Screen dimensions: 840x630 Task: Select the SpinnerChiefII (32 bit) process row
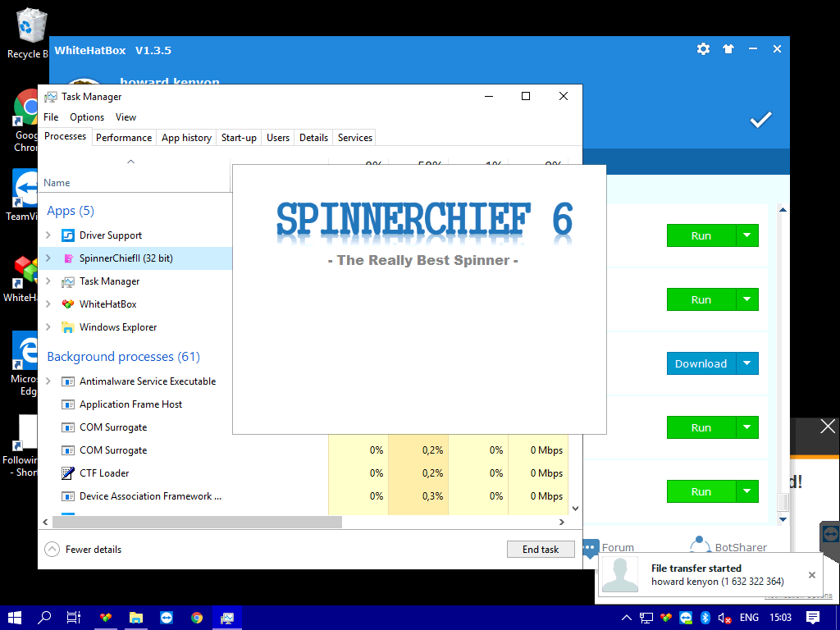[126, 258]
